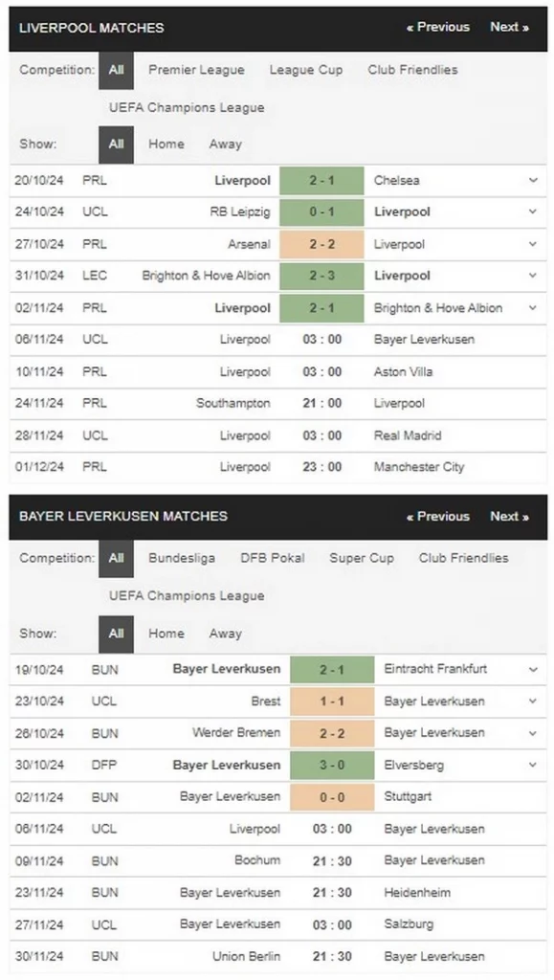Viewport: 554px width, 980px height.
Task: Open details chevron for Arsenal vs Liverpool
Action: tap(533, 244)
